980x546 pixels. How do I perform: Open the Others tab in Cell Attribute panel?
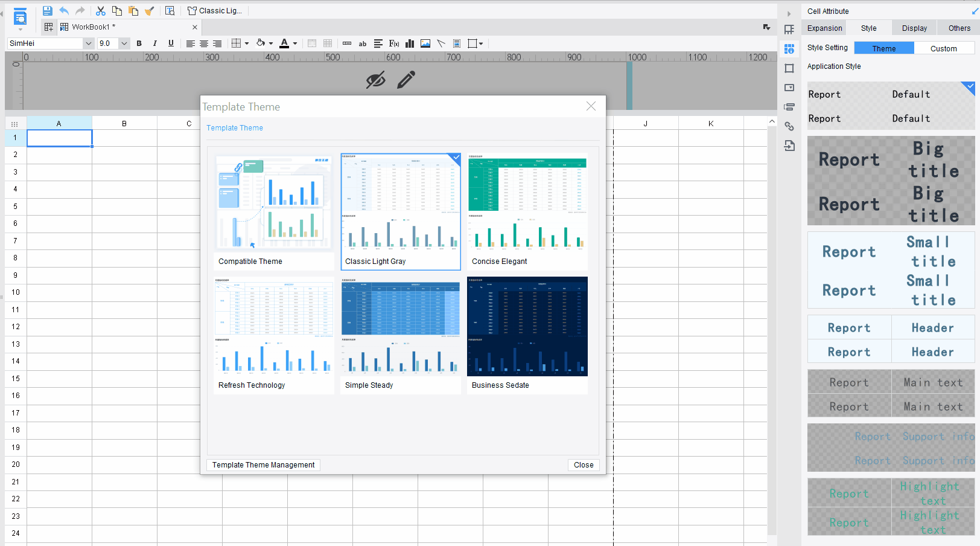(x=959, y=28)
